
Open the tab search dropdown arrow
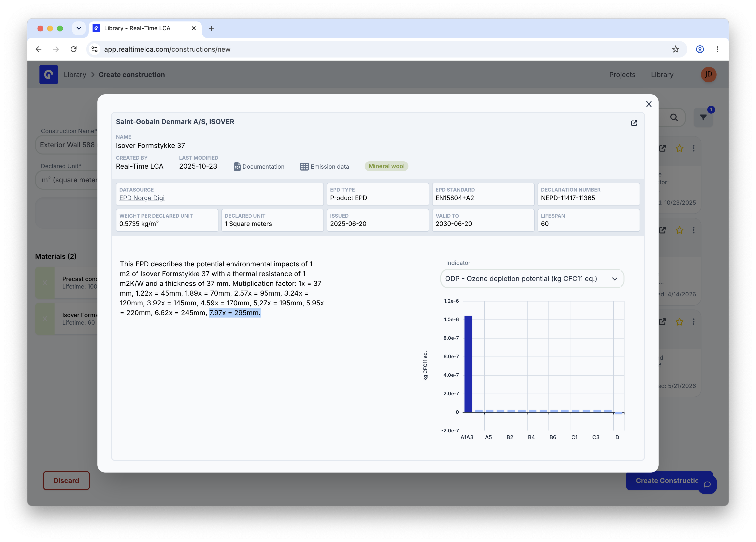(x=79, y=28)
